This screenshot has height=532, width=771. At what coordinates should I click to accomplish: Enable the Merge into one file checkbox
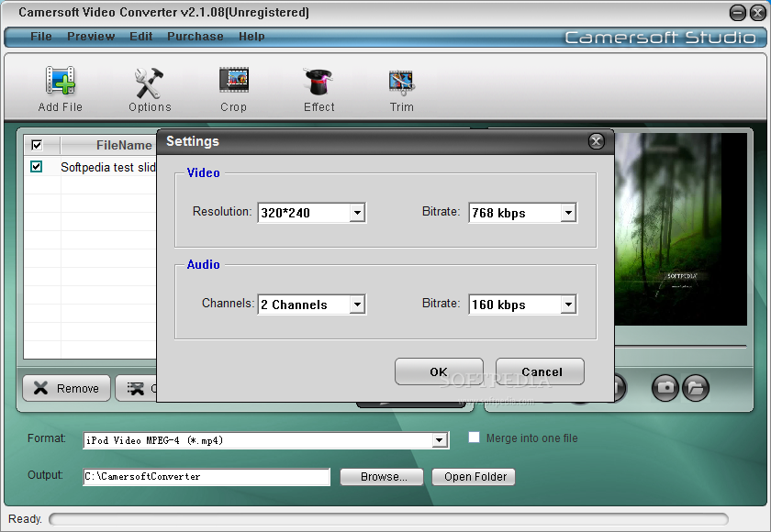click(x=474, y=438)
